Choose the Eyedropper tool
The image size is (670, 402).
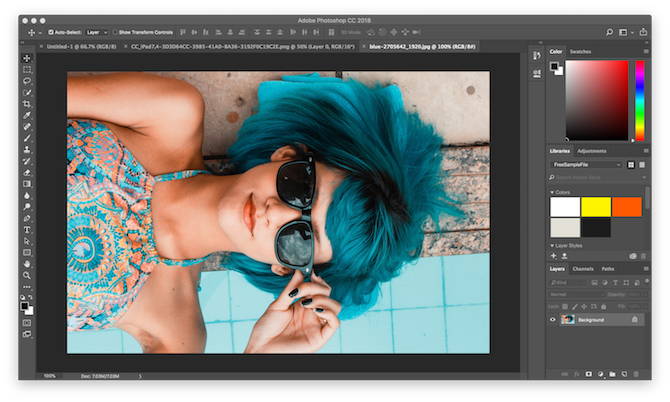pos(27,116)
